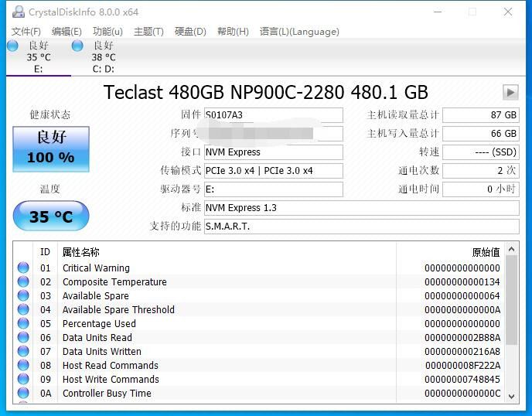This screenshot has height=416, width=532.
Task: Click raw value 000000000216A8
Action: (x=462, y=352)
